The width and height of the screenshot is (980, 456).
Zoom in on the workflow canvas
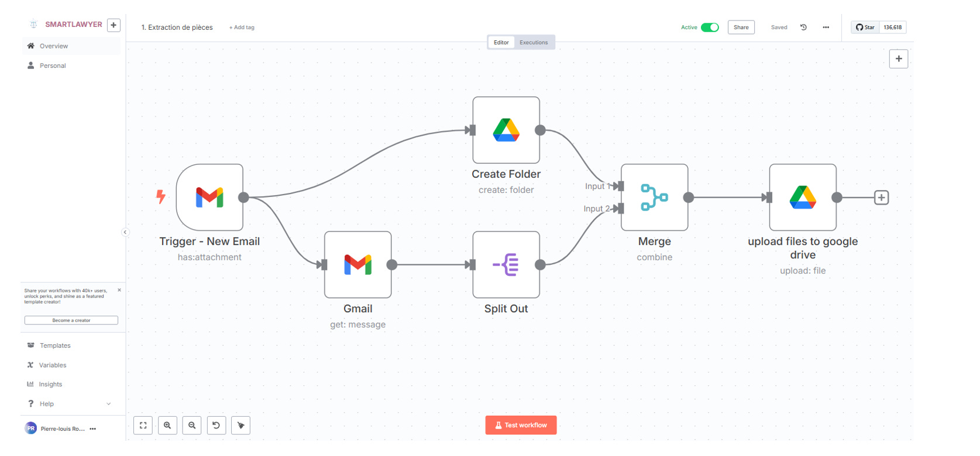pyautogui.click(x=167, y=425)
